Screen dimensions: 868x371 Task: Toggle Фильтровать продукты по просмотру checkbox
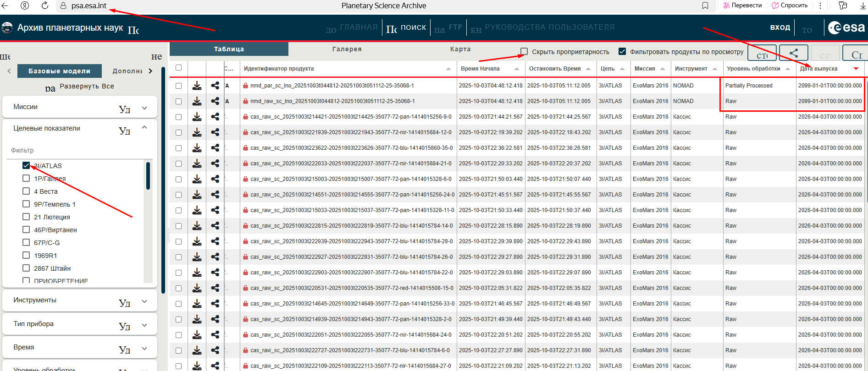click(x=622, y=51)
